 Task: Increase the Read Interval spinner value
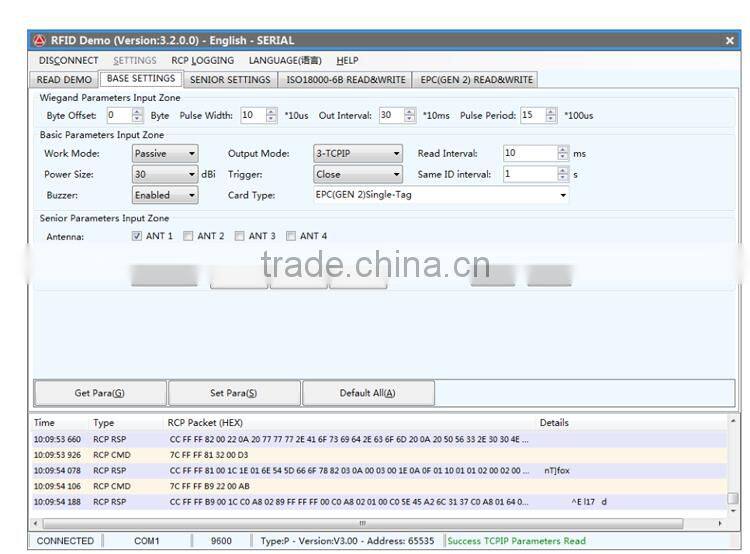[x=563, y=150]
